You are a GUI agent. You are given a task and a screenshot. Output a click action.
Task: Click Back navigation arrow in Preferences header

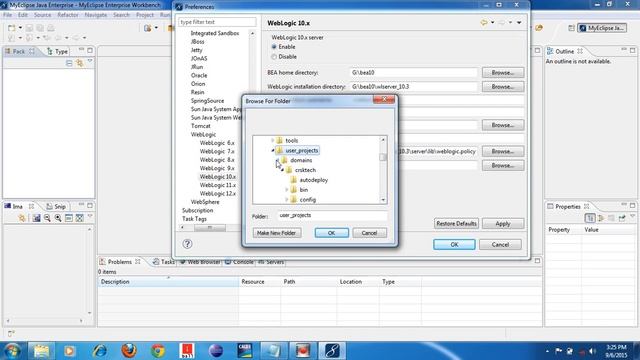click(x=484, y=23)
